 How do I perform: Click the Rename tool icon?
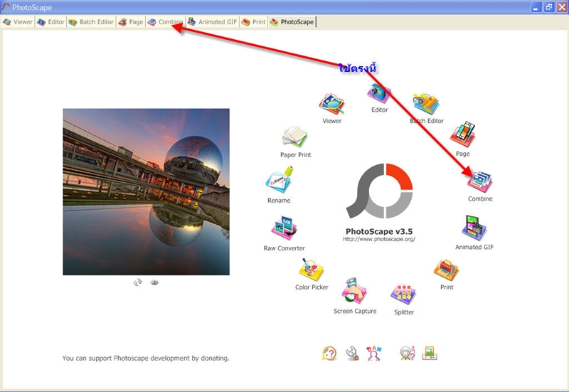[279, 180]
